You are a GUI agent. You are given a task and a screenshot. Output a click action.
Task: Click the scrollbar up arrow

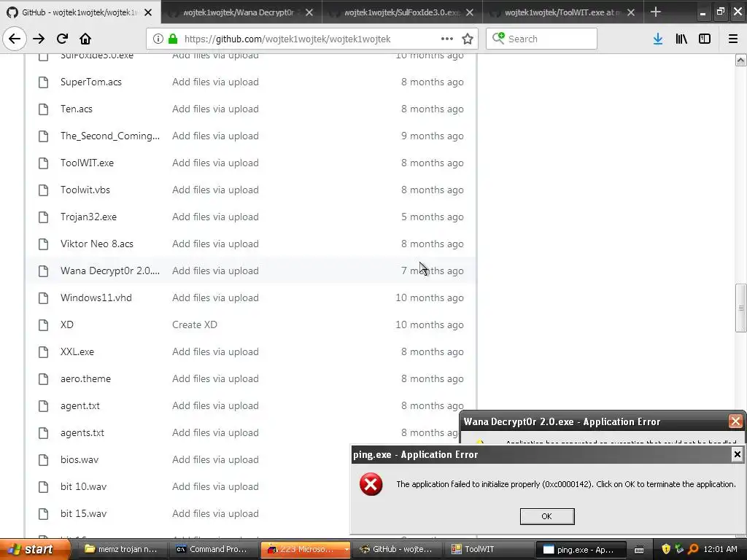pos(741,60)
